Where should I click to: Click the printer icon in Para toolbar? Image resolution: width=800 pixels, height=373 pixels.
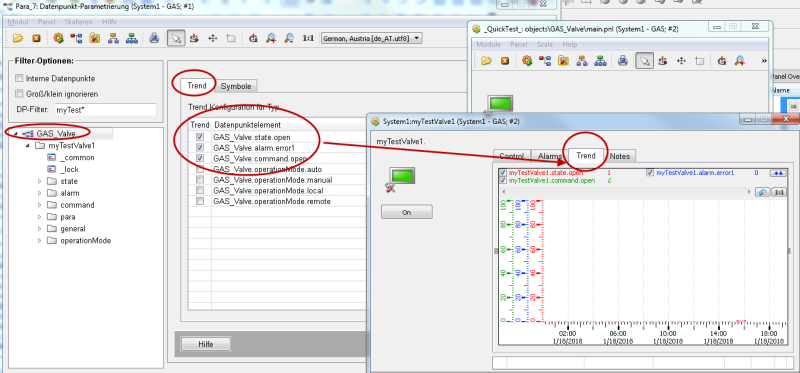154,38
